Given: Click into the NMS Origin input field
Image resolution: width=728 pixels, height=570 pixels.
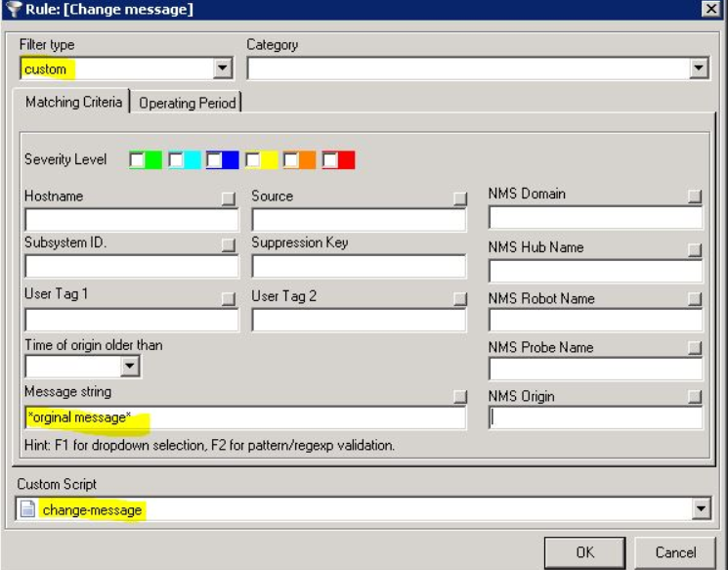Looking at the screenshot, I should (596, 418).
